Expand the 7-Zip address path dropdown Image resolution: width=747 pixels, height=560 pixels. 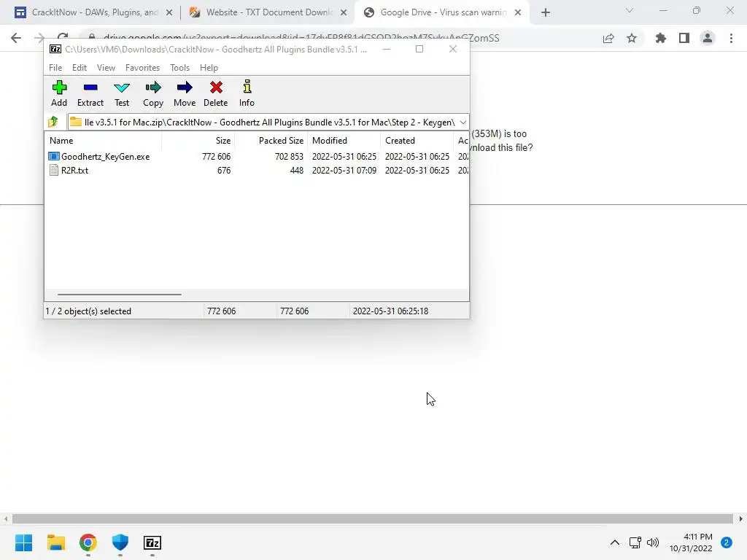pos(462,122)
